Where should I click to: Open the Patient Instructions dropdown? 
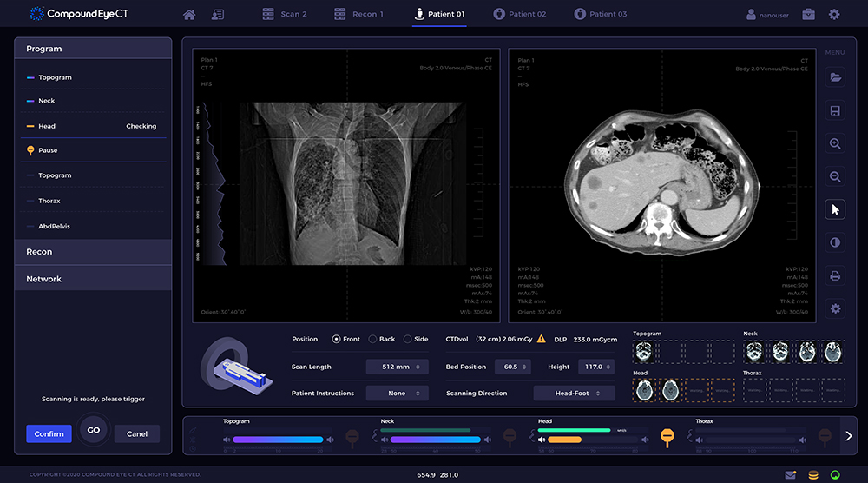397,394
